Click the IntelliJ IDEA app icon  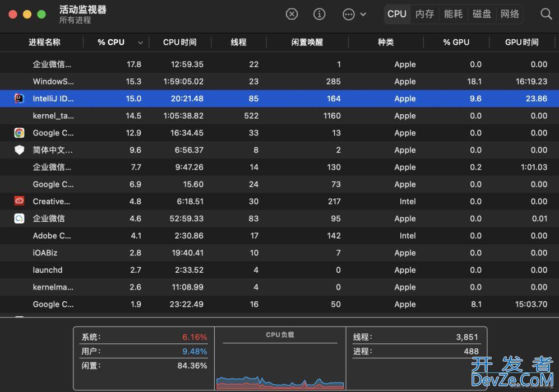tap(19, 98)
